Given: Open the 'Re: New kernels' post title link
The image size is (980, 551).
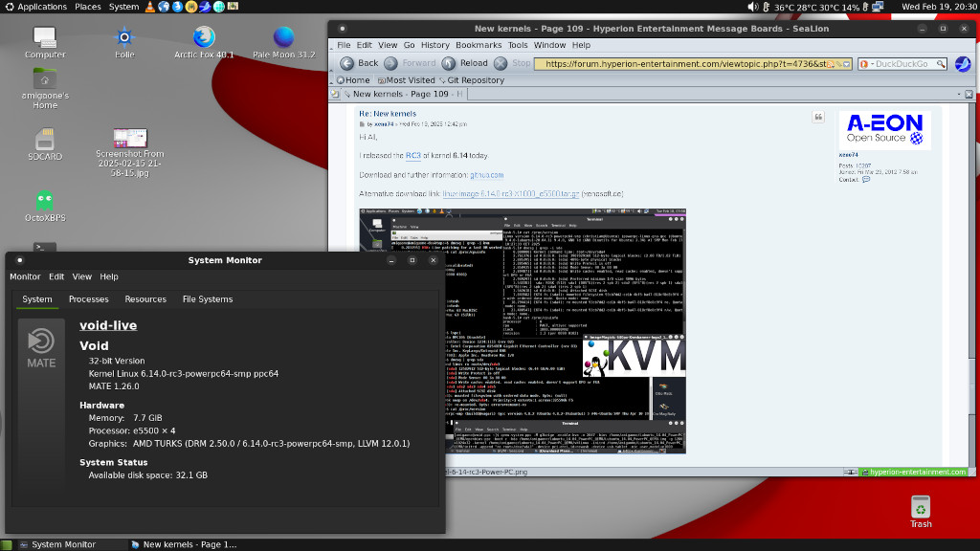Looking at the screenshot, I should tap(388, 114).
